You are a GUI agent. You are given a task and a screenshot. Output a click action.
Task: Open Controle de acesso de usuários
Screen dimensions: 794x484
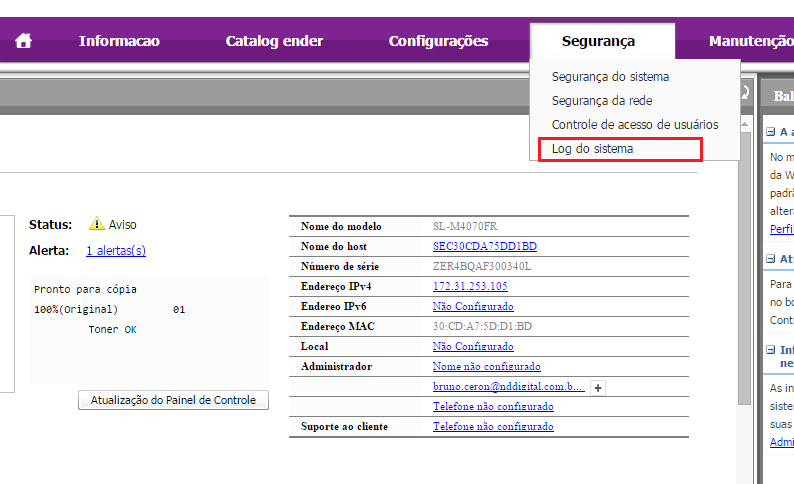coord(634,124)
